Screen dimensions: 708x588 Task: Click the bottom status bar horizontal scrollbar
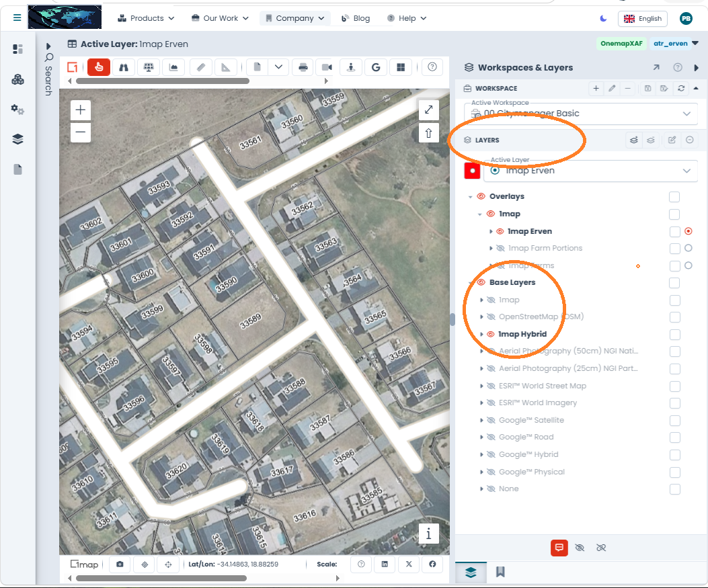pos(161,578)
